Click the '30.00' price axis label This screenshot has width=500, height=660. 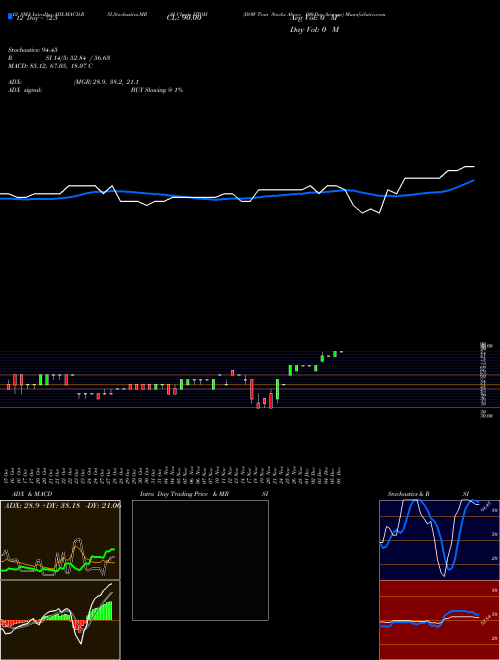tap(486, 415)
